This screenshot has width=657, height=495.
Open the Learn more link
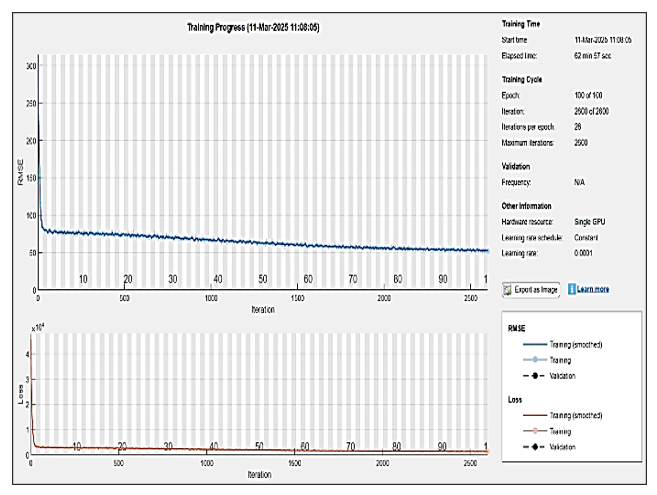pyautogui.click(x=593, y=289)
